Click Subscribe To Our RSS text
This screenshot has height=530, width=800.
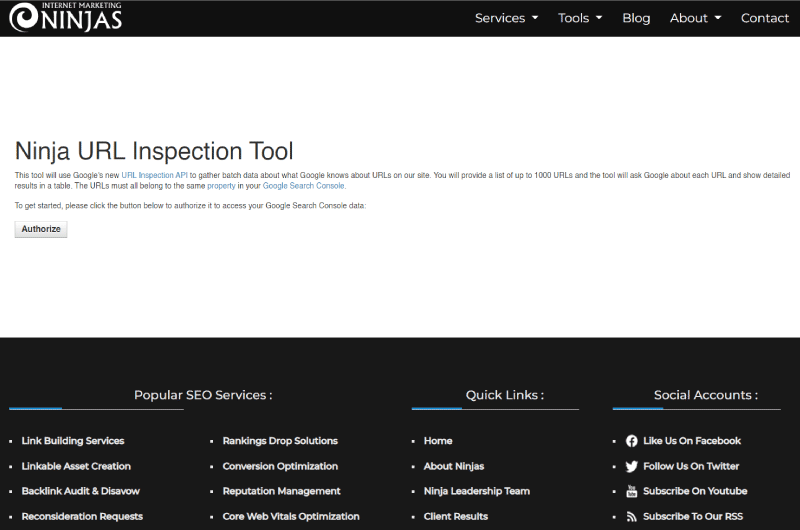(x=693, y=517)
